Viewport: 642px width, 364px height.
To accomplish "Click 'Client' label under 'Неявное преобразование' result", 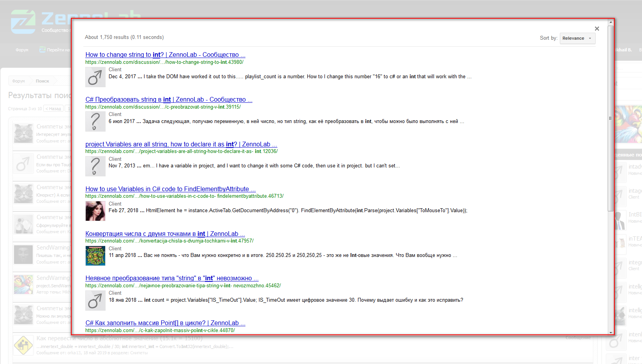I will pyautogui.click(x=115, y=293).
